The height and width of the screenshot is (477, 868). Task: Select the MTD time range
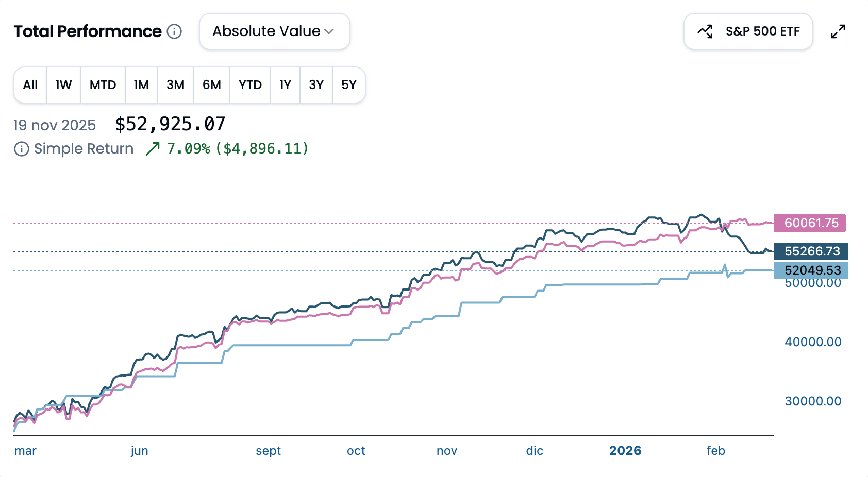[x=103, y=85]
